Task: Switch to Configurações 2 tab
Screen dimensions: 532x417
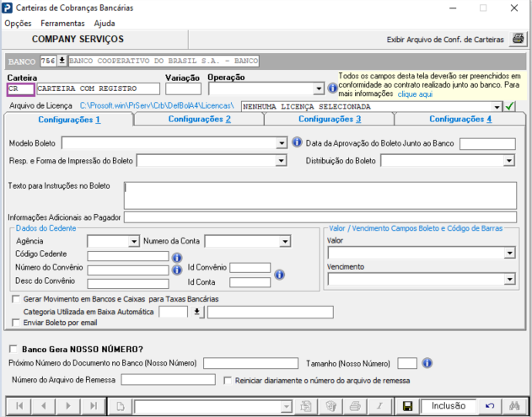Action: pos(200,119)
